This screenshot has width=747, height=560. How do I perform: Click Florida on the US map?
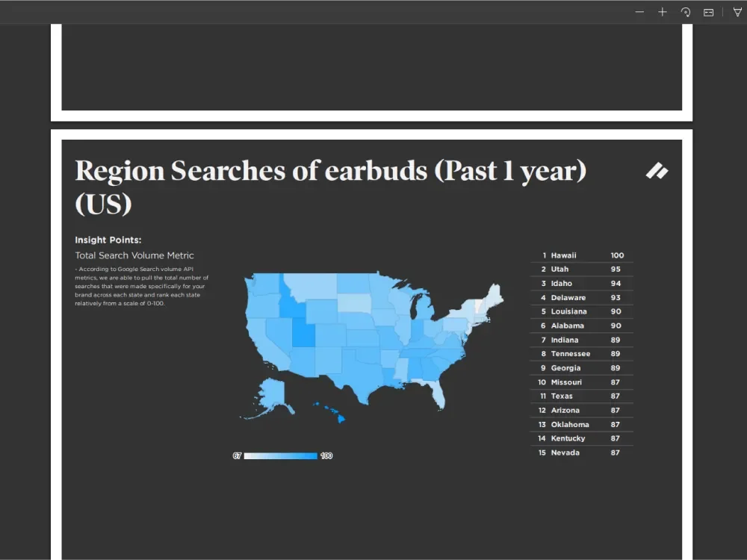(x=438, y=393)
